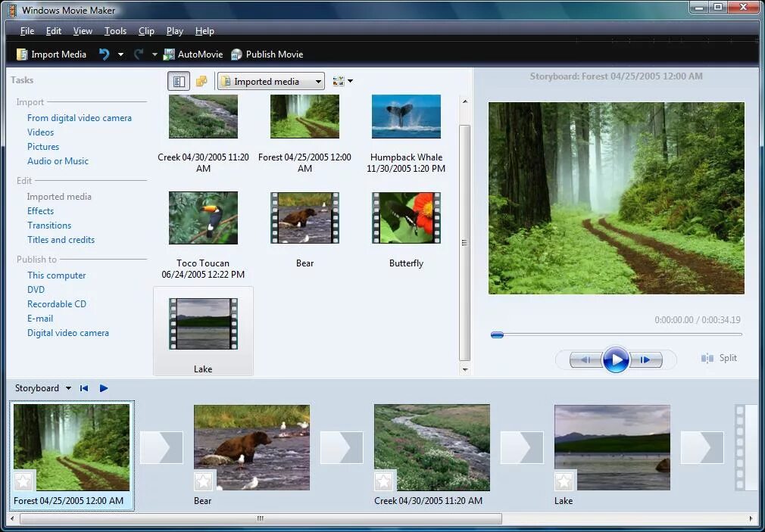Select Imported media under Edit

coord(59,197)
